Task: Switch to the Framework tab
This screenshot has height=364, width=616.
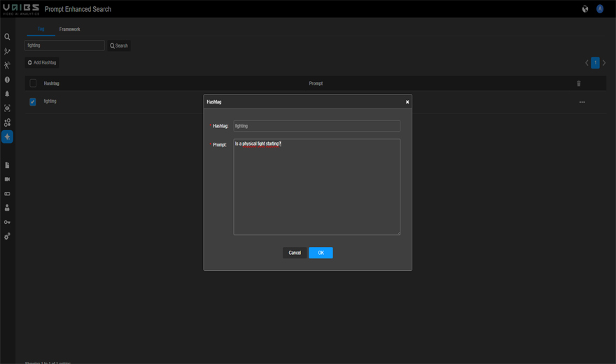Action: tap(69, 29)
